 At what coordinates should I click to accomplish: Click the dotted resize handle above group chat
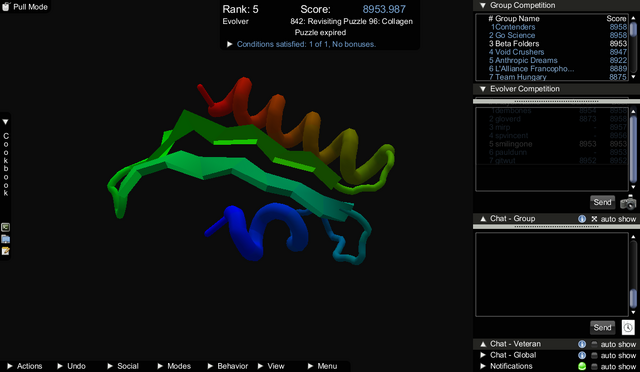[556, 226]
